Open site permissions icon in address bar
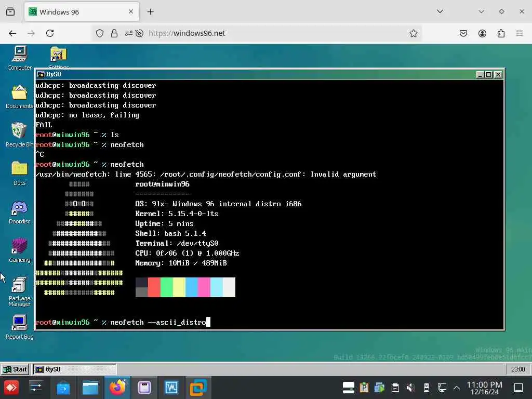 pos(129,33)
